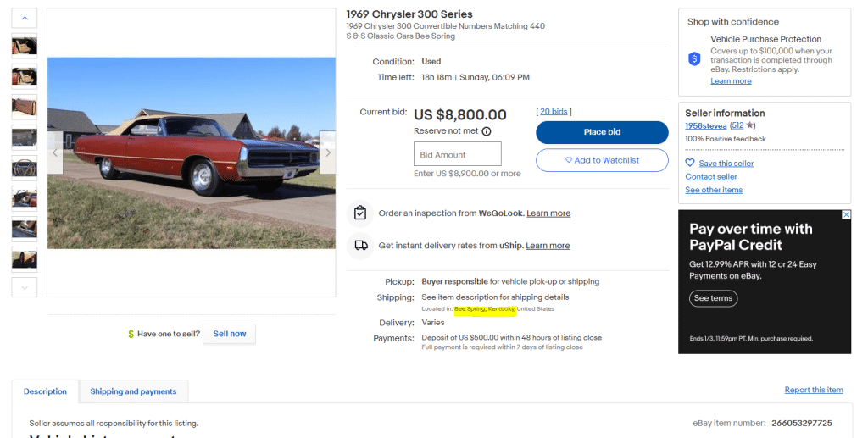Switch to Shipping and payments tab

point(133,391)
